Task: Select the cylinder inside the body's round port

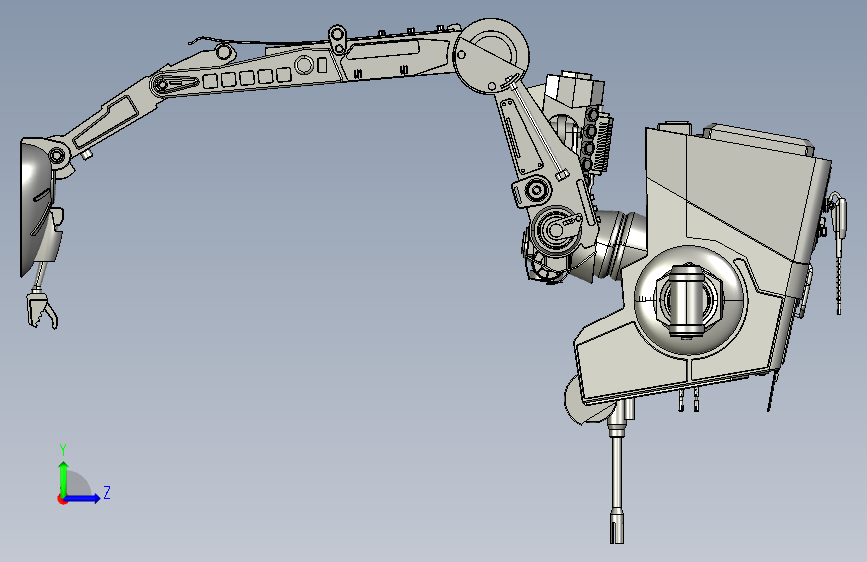Action: click(x=688, y=301)
